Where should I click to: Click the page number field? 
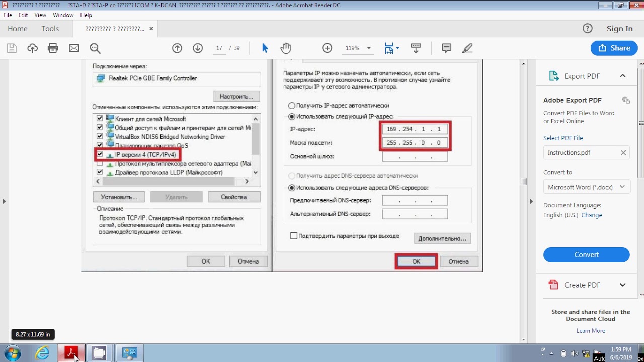click(219, 48)
